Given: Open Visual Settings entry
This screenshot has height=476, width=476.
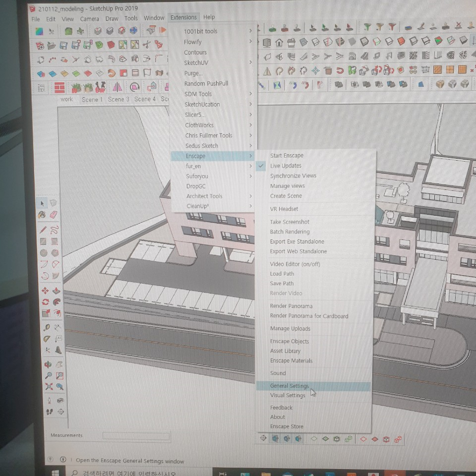Looking at the screenshot, I should pyautogui.click(x=288, y=395).
